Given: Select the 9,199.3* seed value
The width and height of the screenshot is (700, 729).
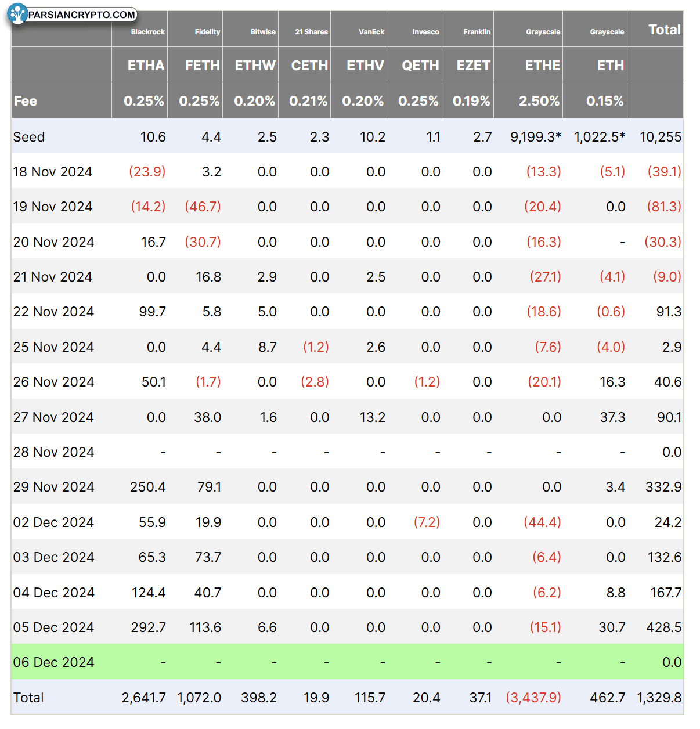Looking at the screenshot, I should click(536, 137).
